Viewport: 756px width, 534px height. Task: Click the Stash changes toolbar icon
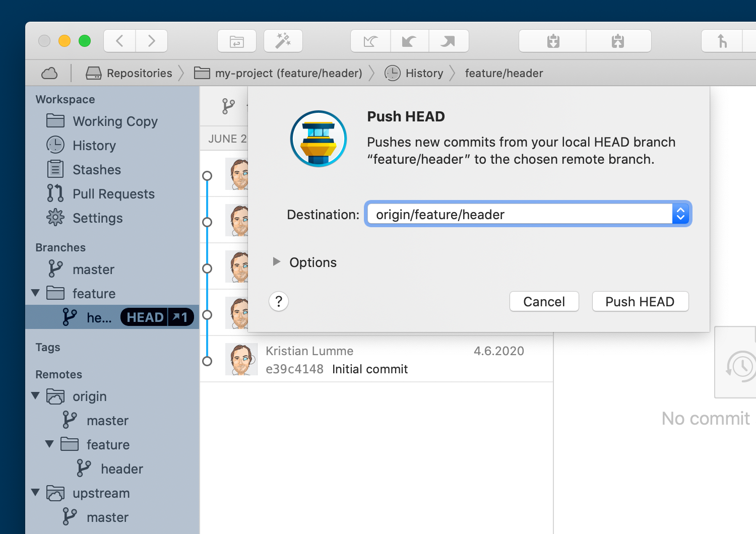(x=553, y=41)
